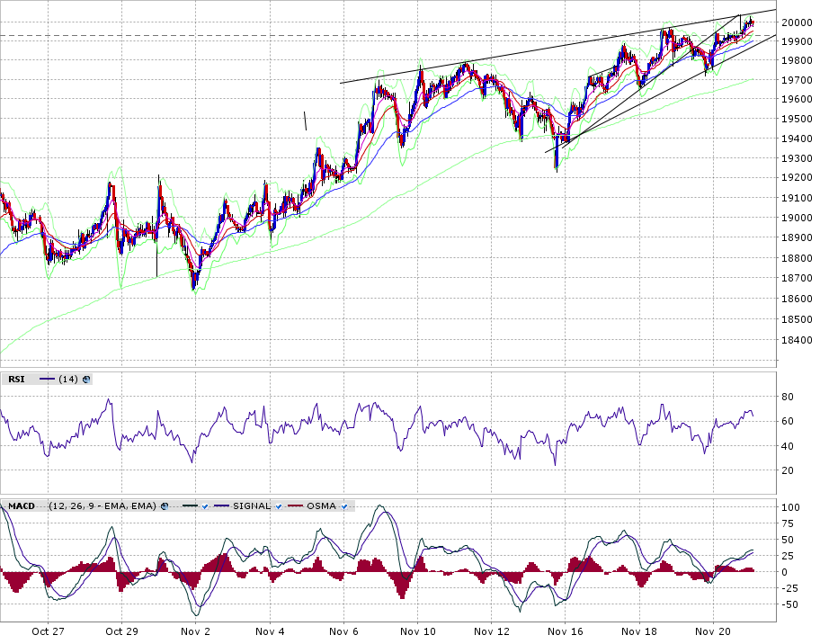Click the Nov 20 date label

tap(713, 631)
